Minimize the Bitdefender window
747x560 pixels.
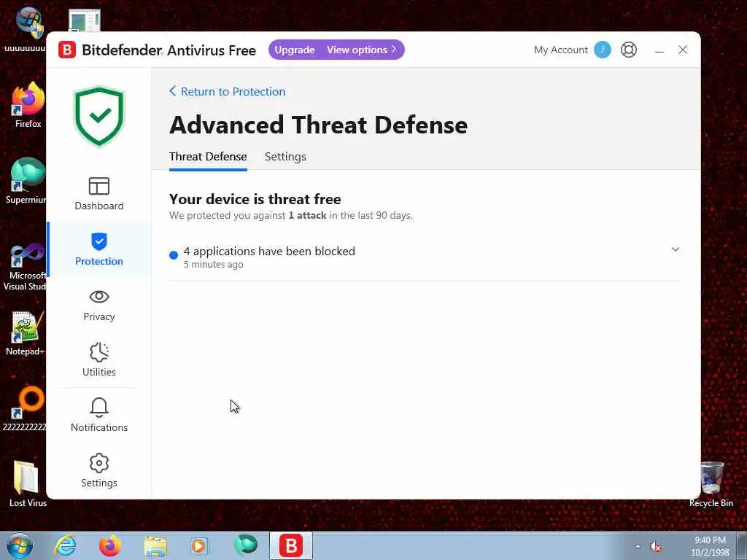point(659,50)
